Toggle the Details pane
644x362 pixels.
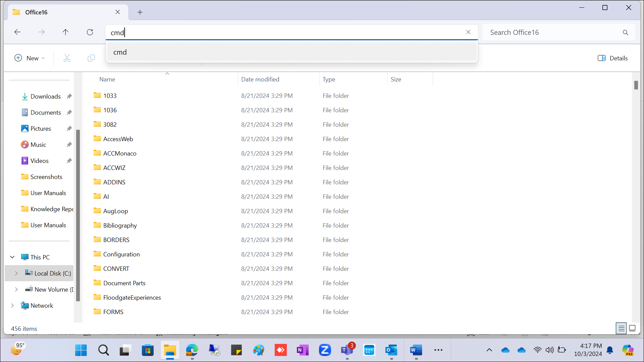[612, 58]
